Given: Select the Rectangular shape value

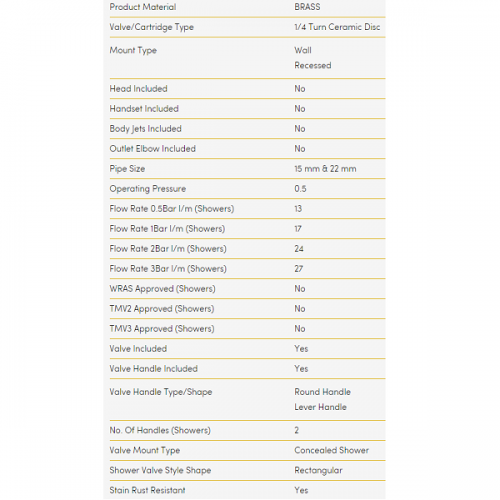Looking at the screenshot, I should coord(318,470).
